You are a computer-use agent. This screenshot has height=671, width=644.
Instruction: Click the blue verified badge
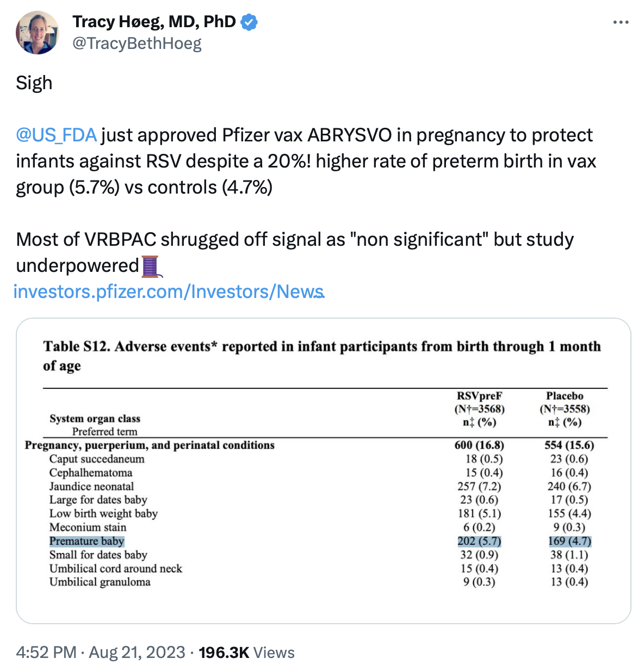(x=249, y=22)
